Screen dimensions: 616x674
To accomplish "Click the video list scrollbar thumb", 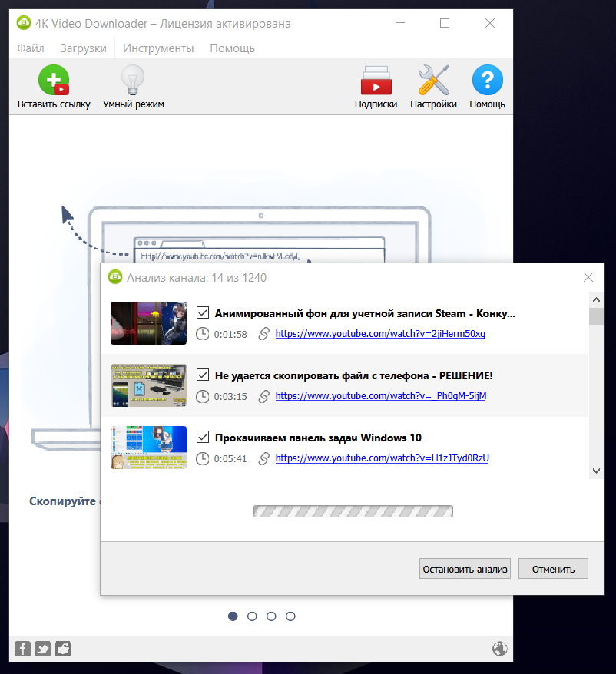I will click(596, 316).
